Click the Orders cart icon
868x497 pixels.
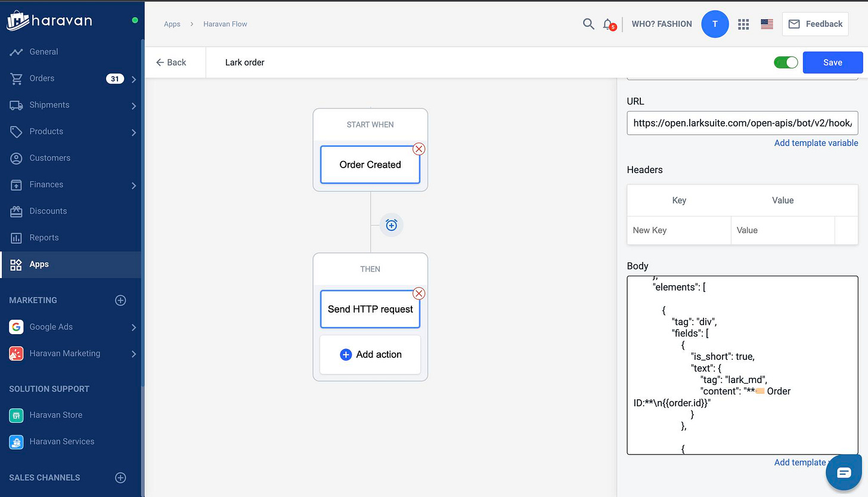pos(16,78)
